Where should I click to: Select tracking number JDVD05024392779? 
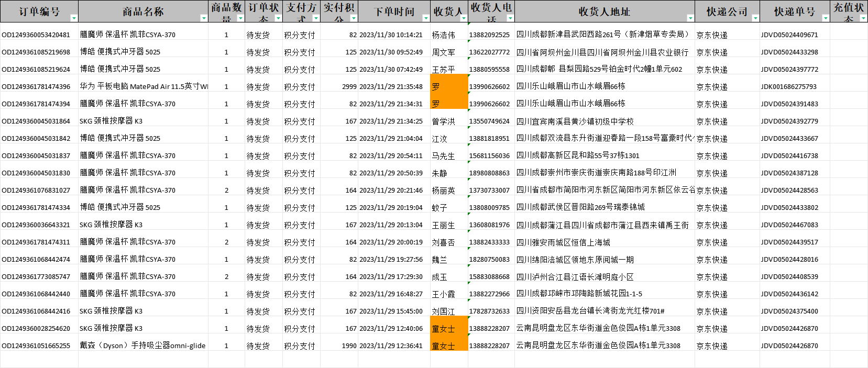coord(789,121)
